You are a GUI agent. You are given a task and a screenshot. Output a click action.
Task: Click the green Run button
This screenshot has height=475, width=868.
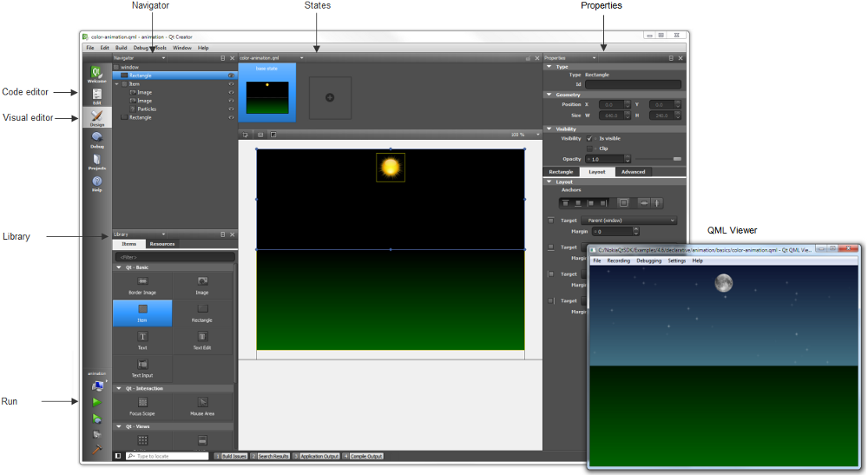point(97,402)
